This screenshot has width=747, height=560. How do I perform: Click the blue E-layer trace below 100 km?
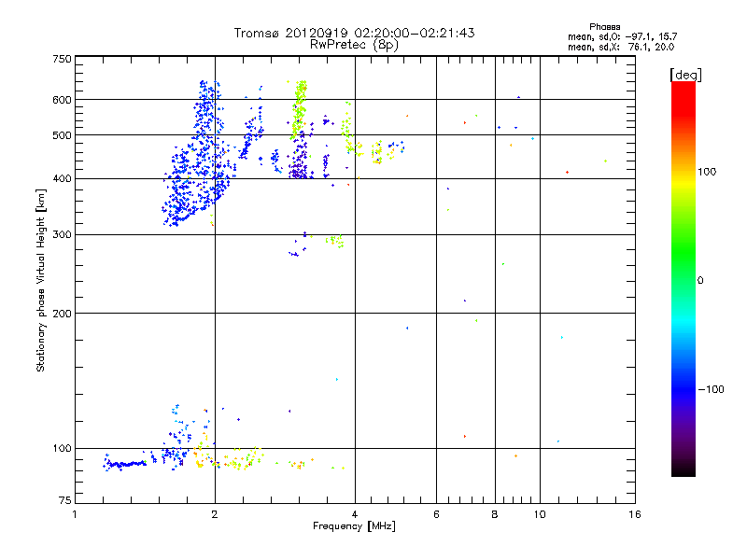(125, 464)
